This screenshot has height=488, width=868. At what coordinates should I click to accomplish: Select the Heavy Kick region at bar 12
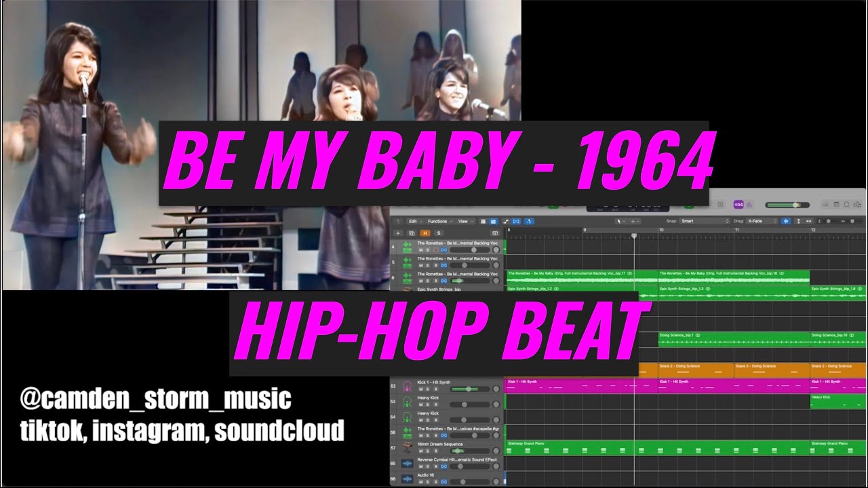pos(838,401)
